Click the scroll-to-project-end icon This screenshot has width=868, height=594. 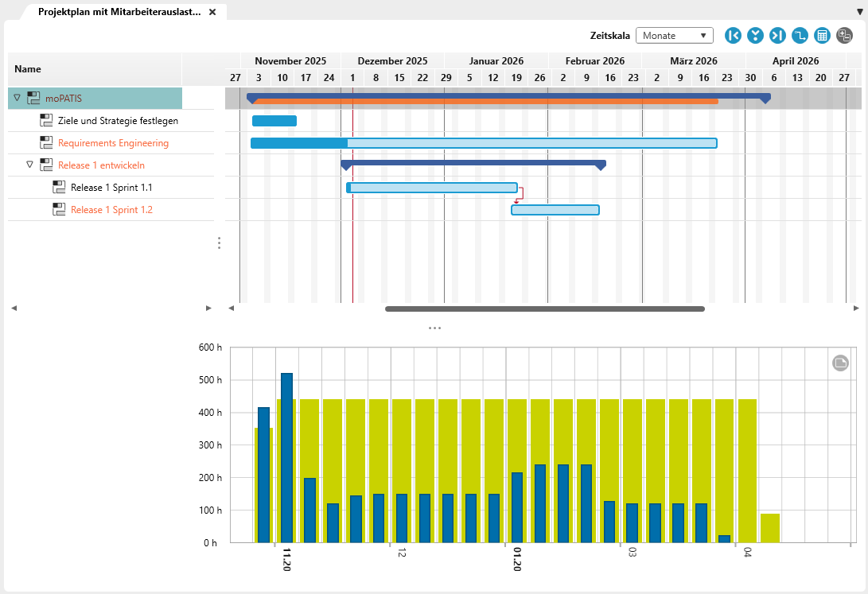point(777,36)
